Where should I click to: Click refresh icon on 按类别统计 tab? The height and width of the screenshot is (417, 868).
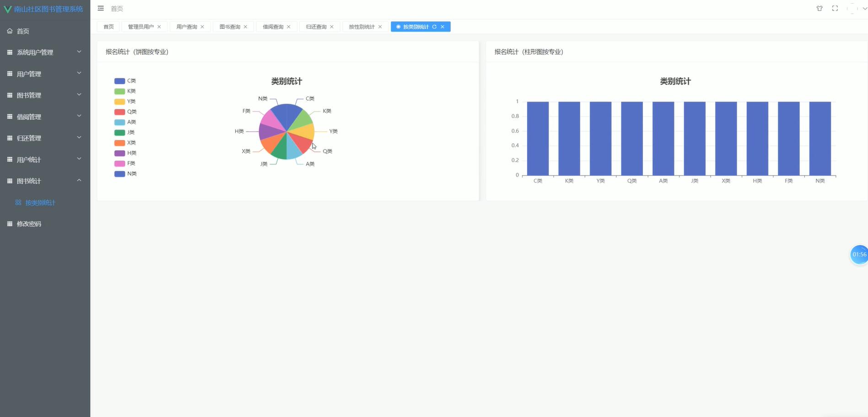pos(434,27)
